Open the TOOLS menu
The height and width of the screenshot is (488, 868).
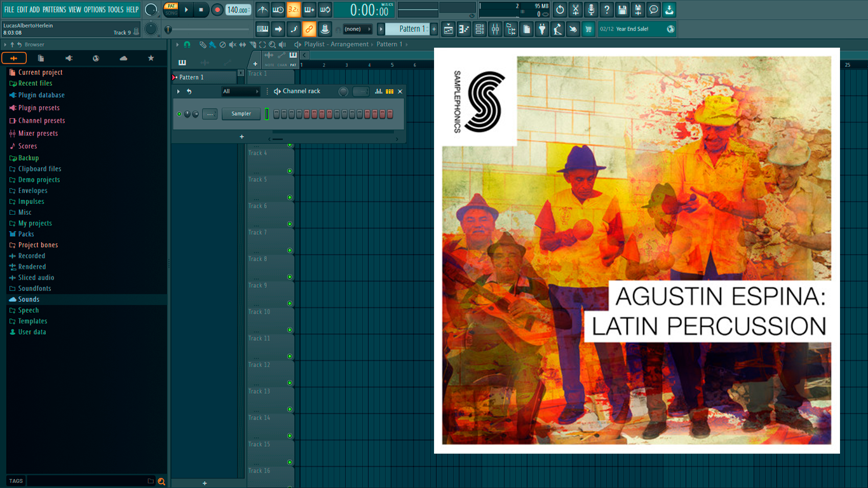point(116,10)
